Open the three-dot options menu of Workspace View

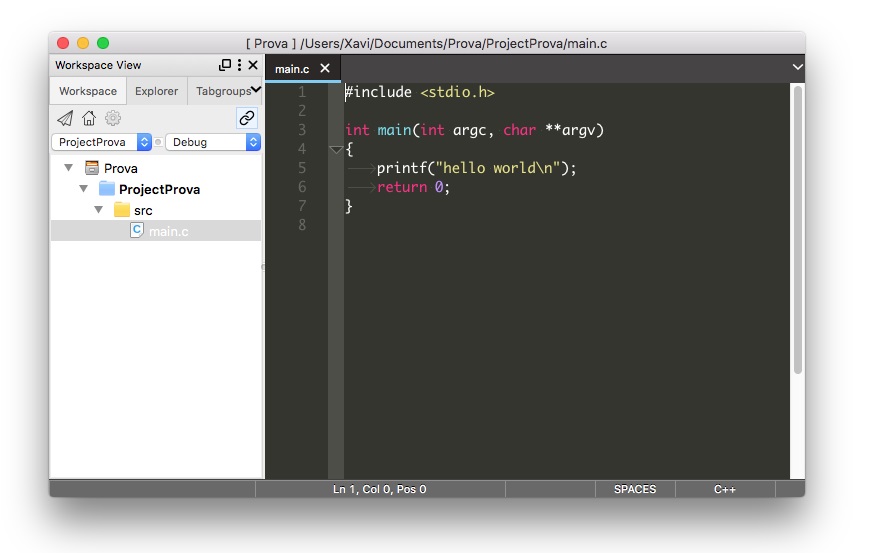point(239,65)
